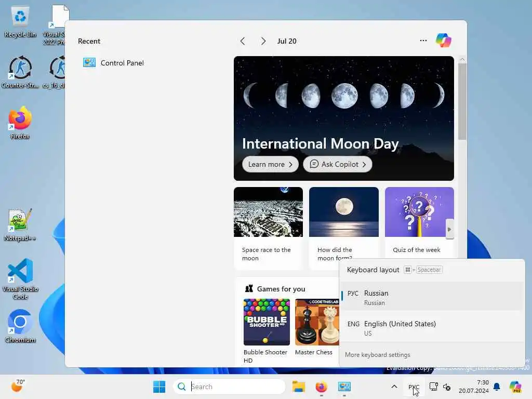Select the Firefox desktop shortcut
This screenshot has height=399, width=532.
click(20, 123)
